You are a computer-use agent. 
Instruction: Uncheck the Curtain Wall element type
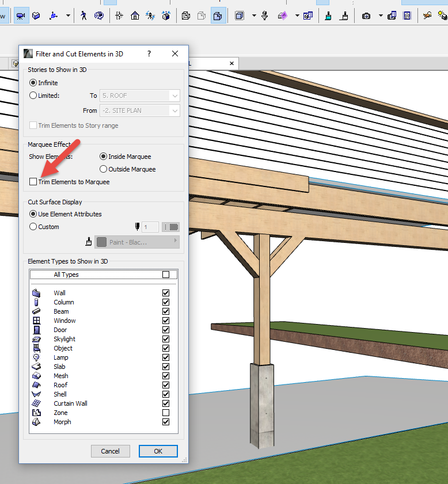point(166,403)
